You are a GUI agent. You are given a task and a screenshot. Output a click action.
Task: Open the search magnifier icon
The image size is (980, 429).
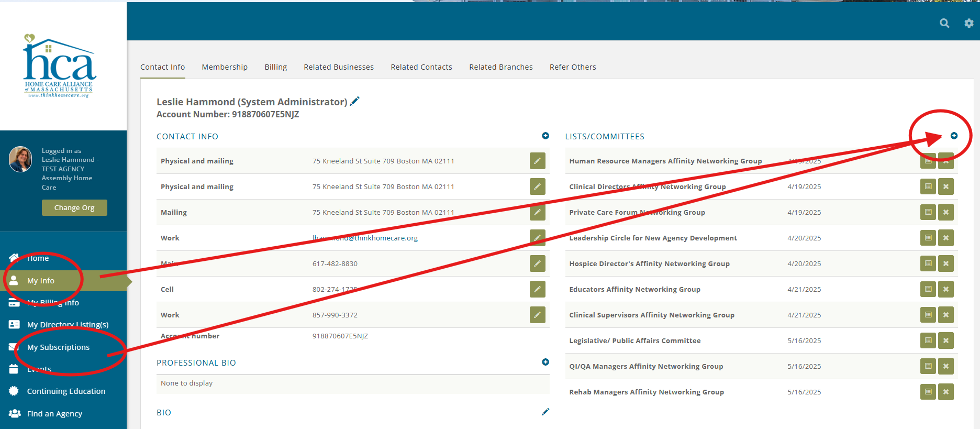tap(944, 23)
